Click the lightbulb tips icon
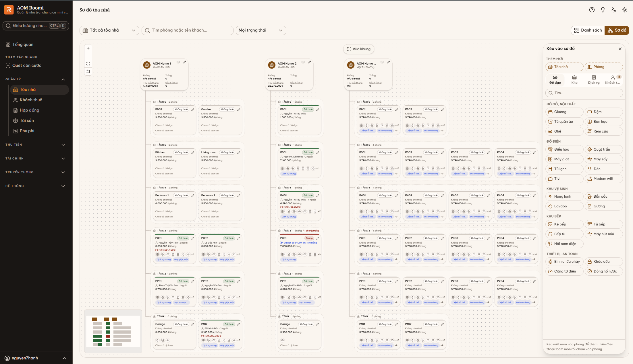 pos(603,10)
